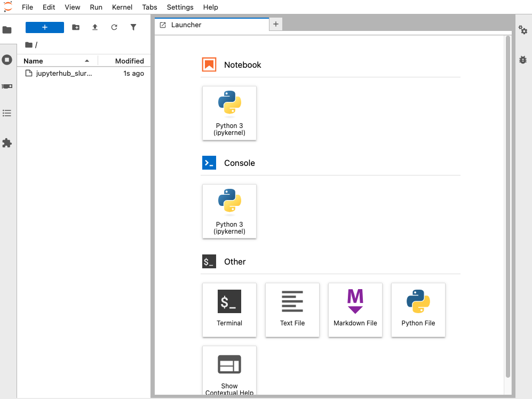
Task: Click the root folder breadcrumb icon
Action: (x=29, y=45)
